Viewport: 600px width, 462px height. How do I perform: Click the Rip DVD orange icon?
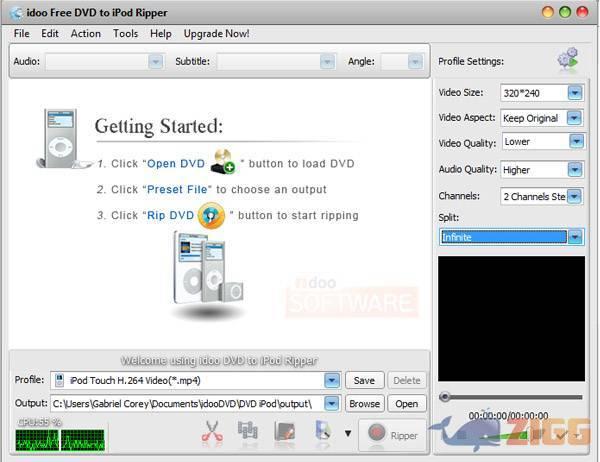point(211,215)
